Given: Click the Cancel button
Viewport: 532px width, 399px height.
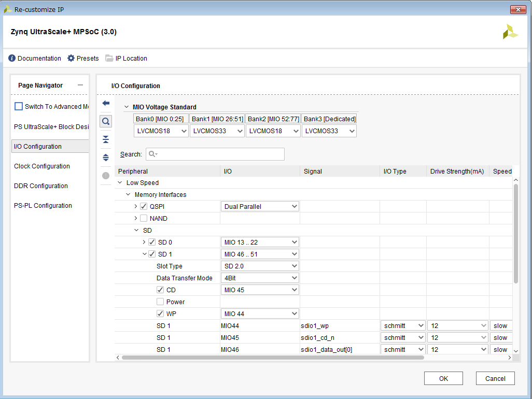Looking at the screenshot, I should point(495,378).
